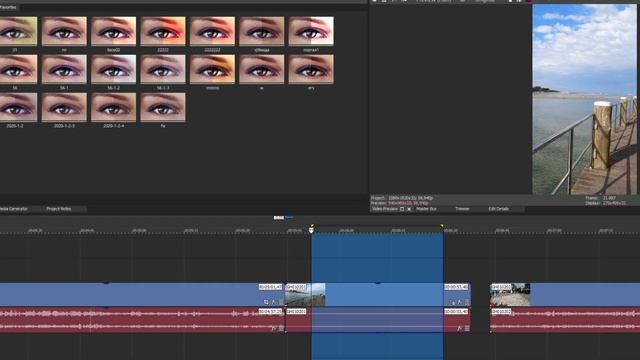
Task: Close the Video Preview tab with its X
Action: tap(409, 209)
